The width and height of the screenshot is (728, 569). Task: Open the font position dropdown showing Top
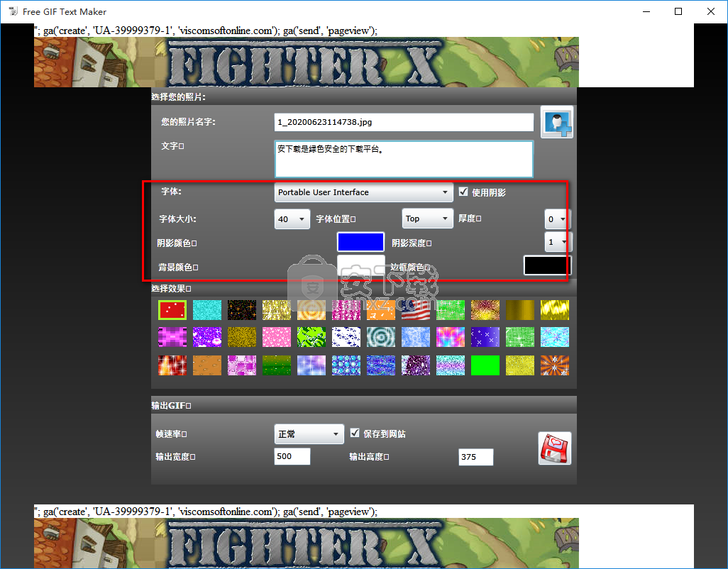428,219
